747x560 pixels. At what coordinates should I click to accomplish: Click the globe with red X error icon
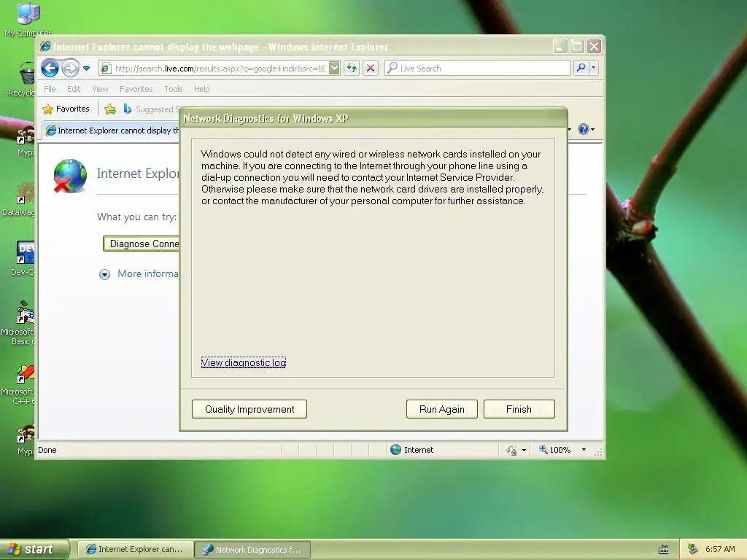[70, 176]
